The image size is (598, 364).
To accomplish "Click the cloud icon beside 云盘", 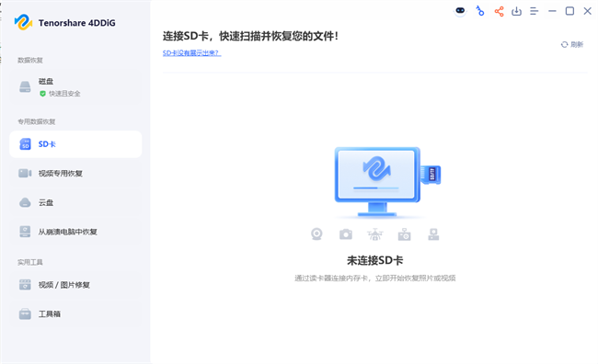I will click(x=25, y=202).
